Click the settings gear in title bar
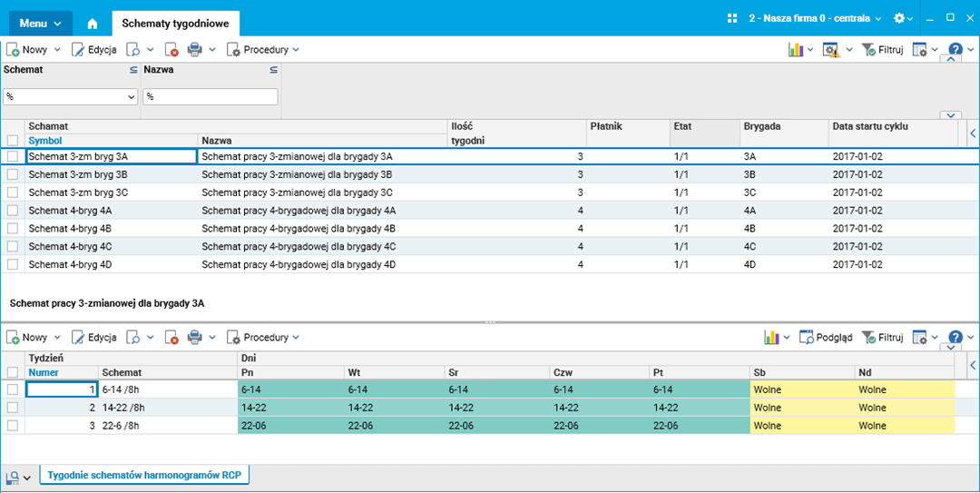Viewport: 980px width, 493px height. pos(898,18)
